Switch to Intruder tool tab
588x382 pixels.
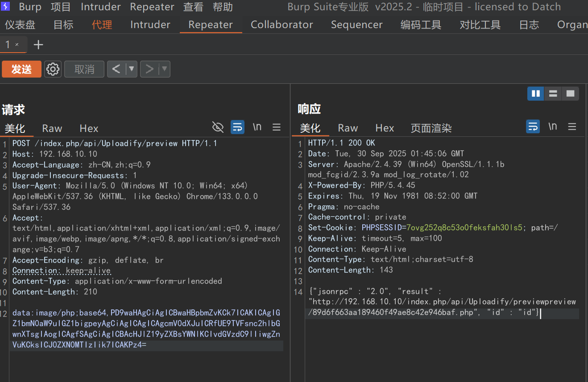(150, 25)
